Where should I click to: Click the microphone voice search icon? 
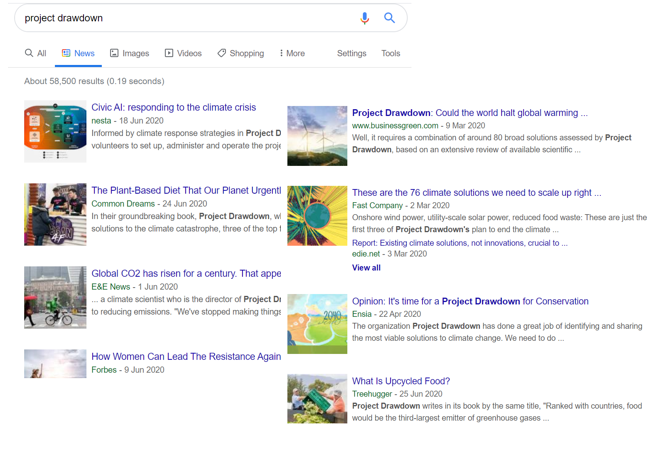pos(365,18)
